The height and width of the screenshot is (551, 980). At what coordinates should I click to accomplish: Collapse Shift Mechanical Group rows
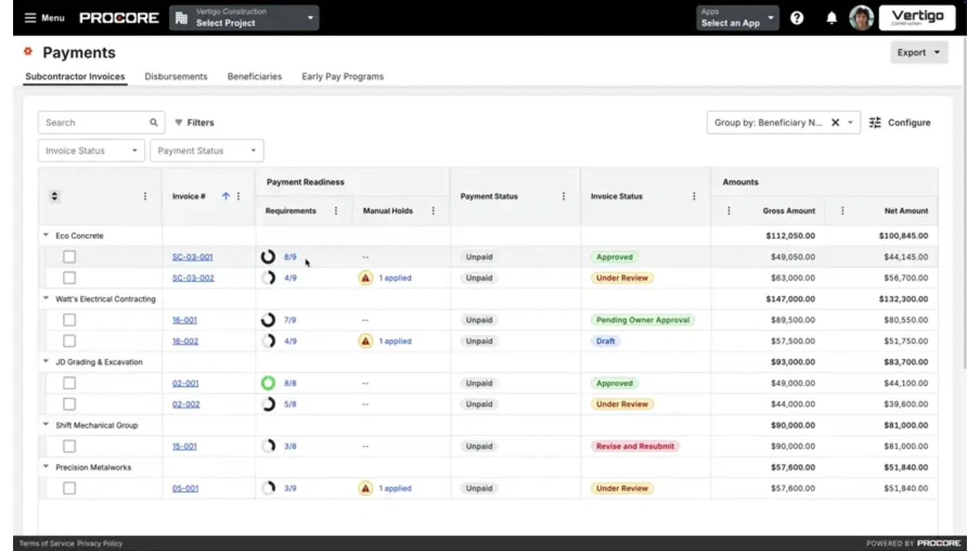46,425
